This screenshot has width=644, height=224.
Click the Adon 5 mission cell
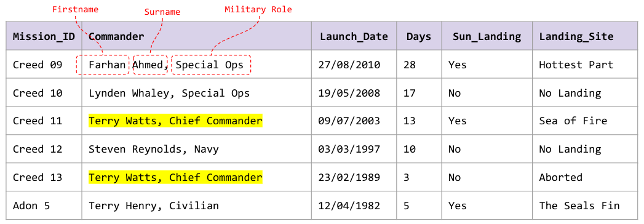[44, 205]
